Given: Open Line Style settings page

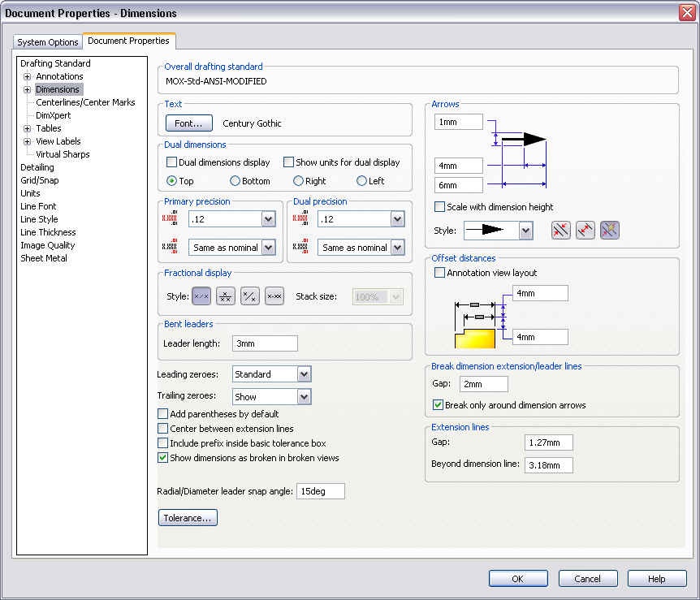Looking at the screenshot, I should (39, 218).
